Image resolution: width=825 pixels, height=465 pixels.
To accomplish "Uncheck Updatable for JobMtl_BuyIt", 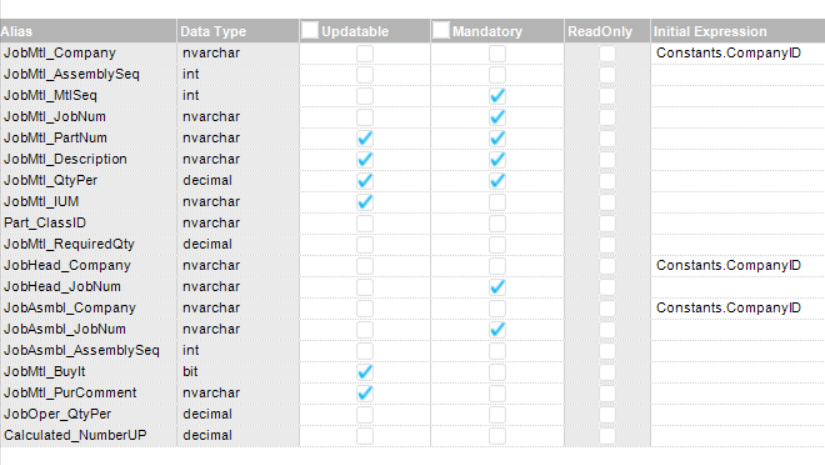I will click(x=365, y=372).
